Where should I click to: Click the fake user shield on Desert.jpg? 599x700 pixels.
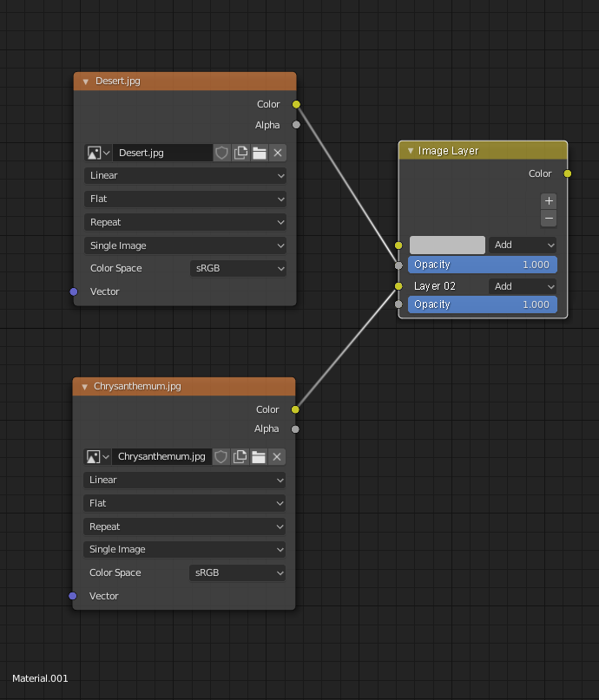click(x=221, y=153)
